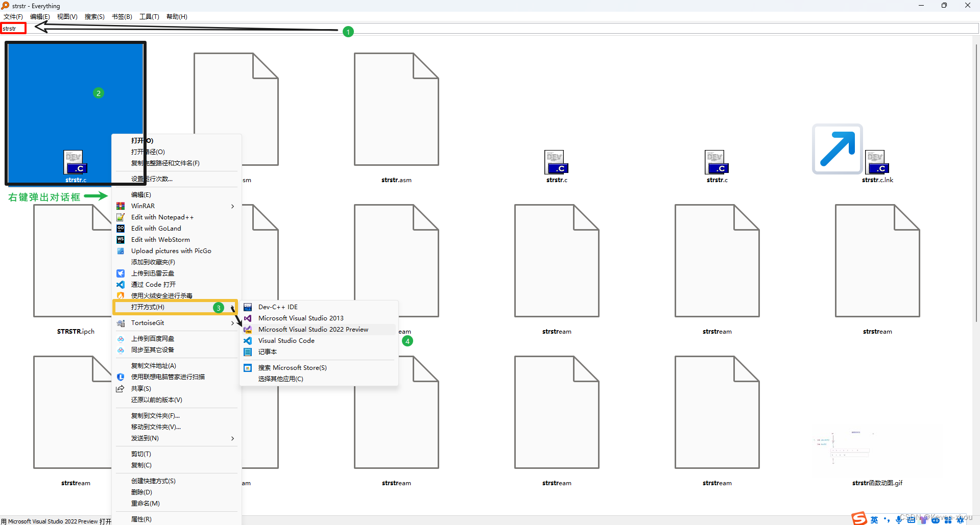
Task: Select 复制(C) in the context menu
Action: (177, 465)
